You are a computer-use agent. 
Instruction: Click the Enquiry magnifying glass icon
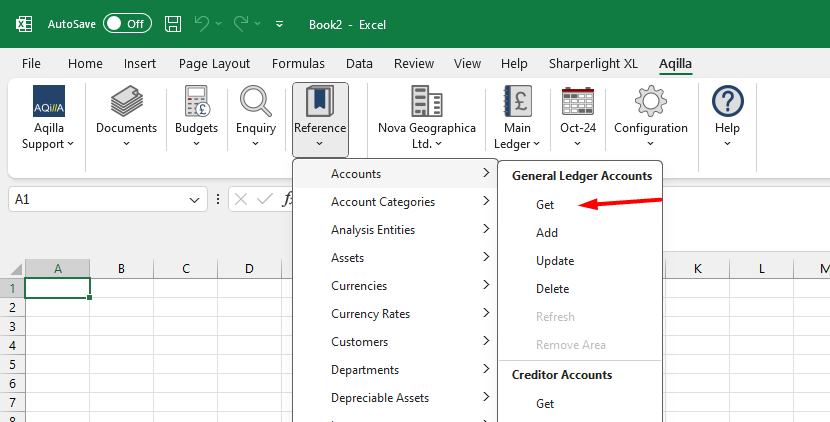click(x=256, y=102)
